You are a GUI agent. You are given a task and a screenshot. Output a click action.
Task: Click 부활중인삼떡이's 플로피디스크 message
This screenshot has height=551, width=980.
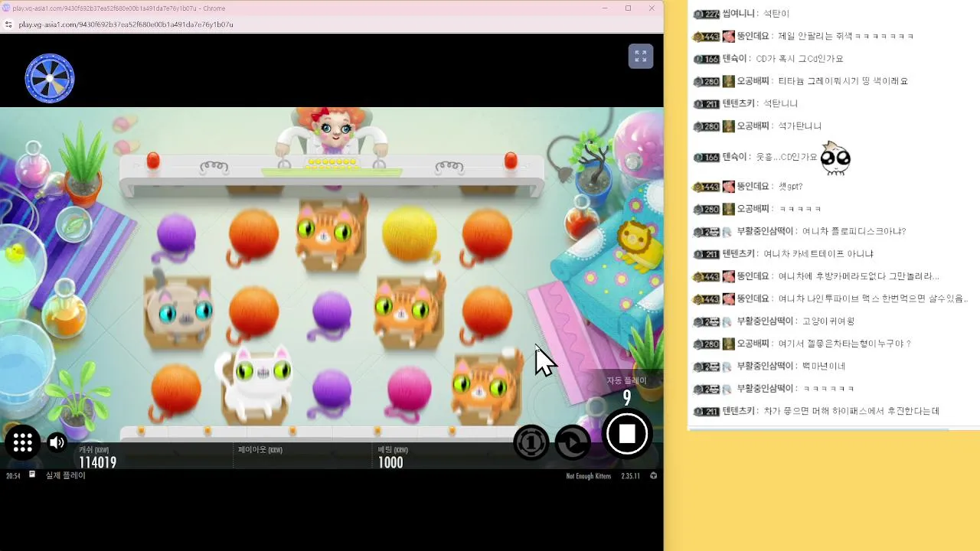(854, 231)
